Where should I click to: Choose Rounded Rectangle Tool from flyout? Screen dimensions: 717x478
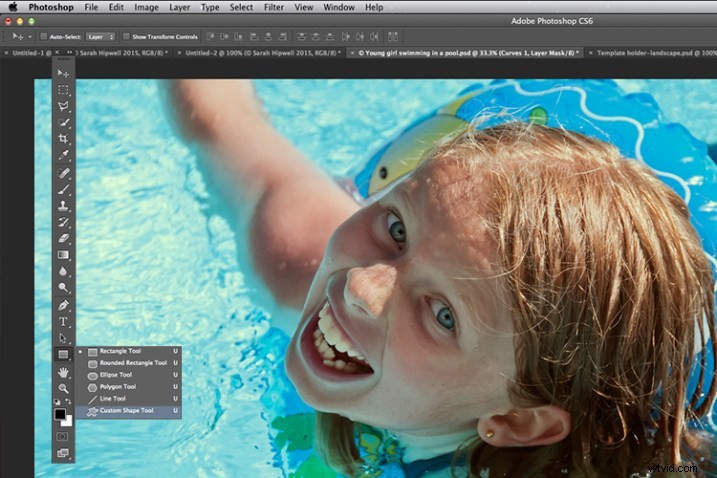click(128, 363)
